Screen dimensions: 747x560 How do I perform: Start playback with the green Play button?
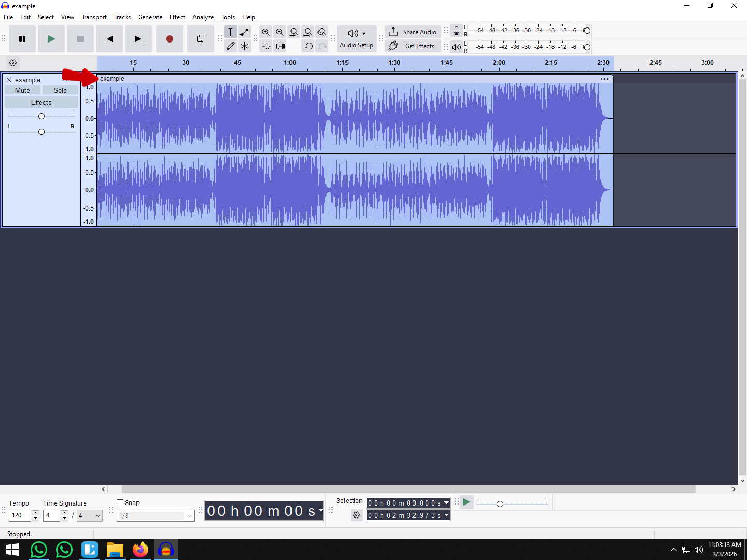[x=51, y=39]
